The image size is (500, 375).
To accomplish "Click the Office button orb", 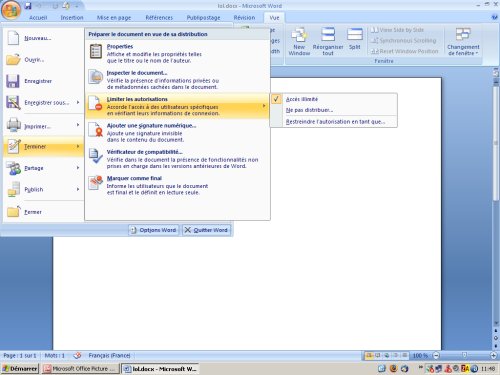I will point(11,10).
